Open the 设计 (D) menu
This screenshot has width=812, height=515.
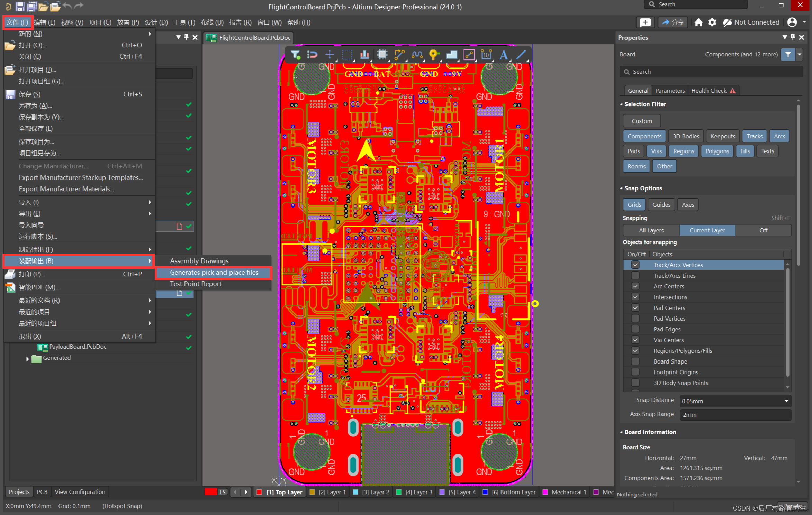pyautogui.click(x=156, y=22)
